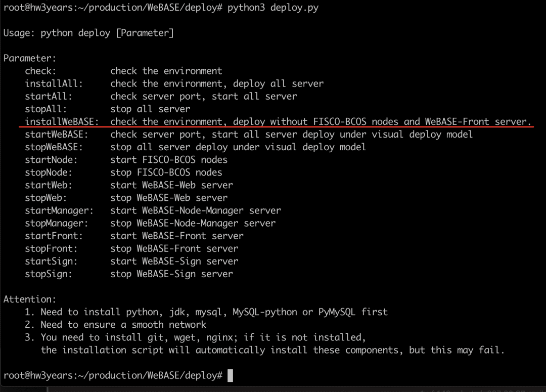Click the 'startWeBASE:' parameter name
The image size is (546, 392).
(x=57, y=135)
